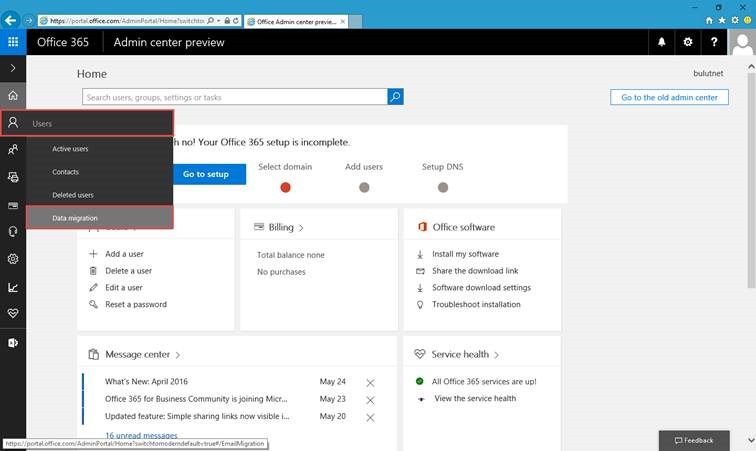Open the header settings gear icon
The width and height of the screenshot is (756, 451).
point(688,42)
